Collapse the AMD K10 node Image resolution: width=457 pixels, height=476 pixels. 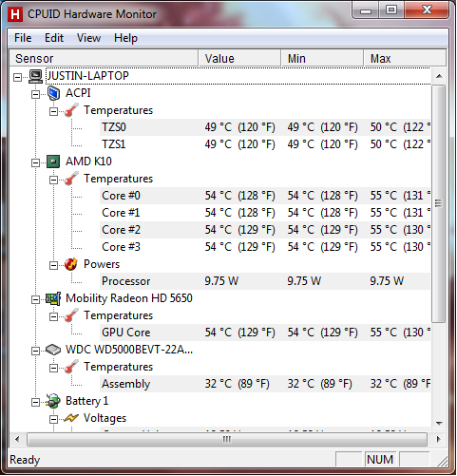[x=35, y=162]
